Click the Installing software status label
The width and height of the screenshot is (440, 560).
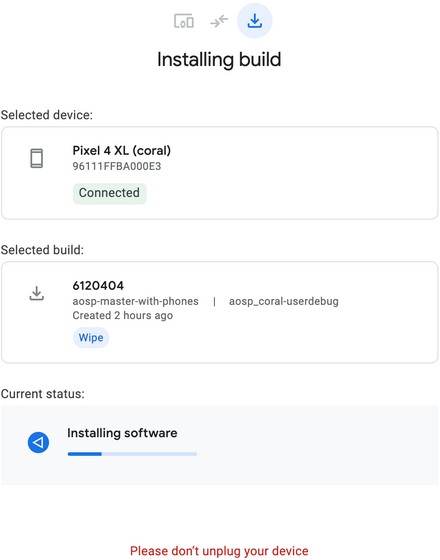pos(122,433)
